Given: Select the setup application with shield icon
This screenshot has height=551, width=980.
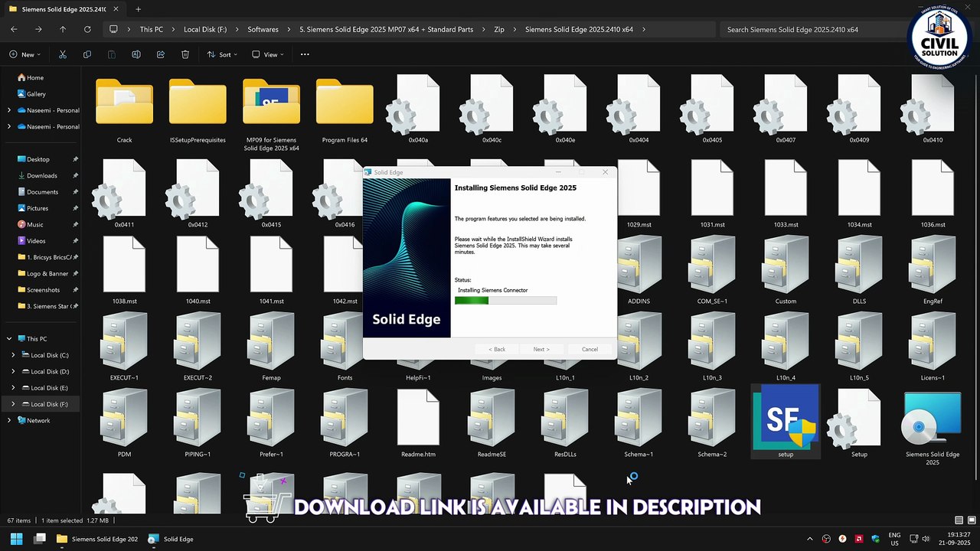Looking at the screenshot, I should pos(786,422).
